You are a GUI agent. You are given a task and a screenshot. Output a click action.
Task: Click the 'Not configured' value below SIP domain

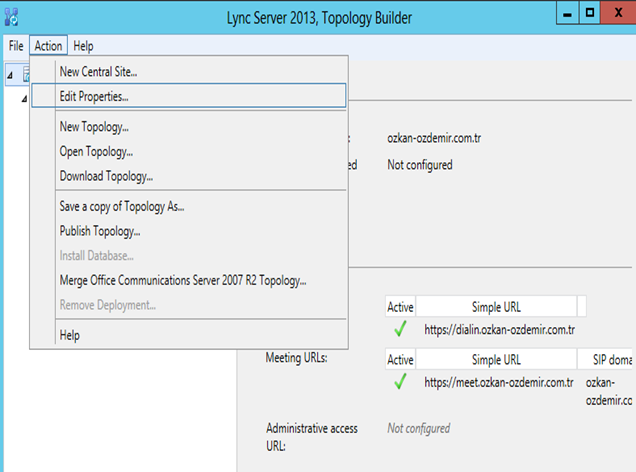[x=420, y=165]
